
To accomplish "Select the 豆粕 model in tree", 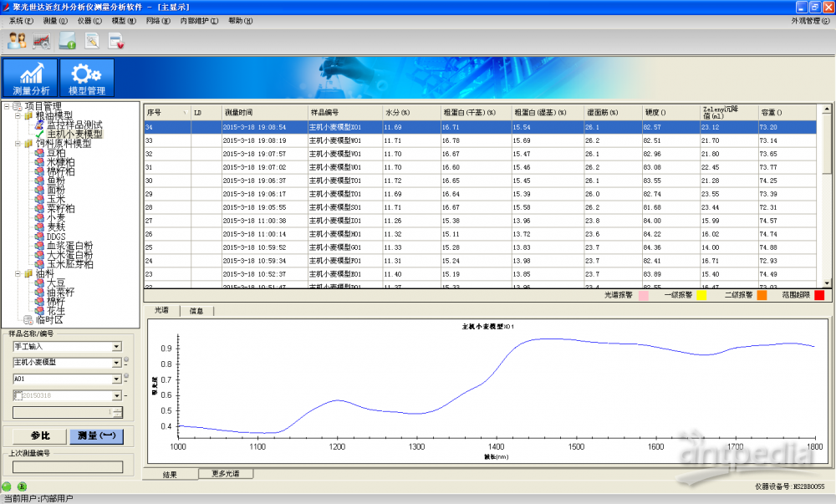I will [x=56, y=153].
